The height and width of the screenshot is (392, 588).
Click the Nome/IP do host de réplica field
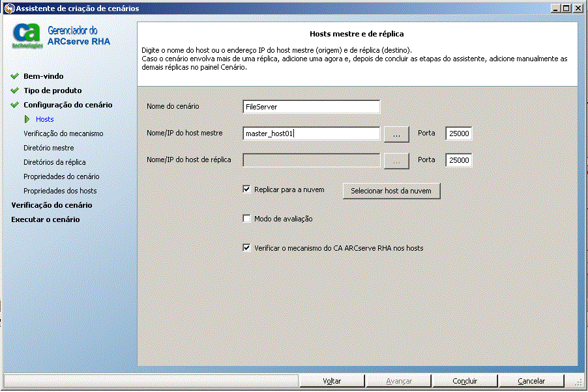tap(311, 160)
